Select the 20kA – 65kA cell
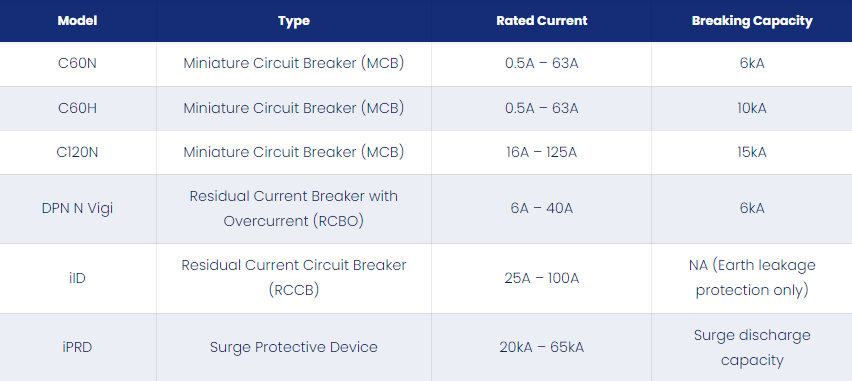The image size is (852, 381). [x=542, y=347]
